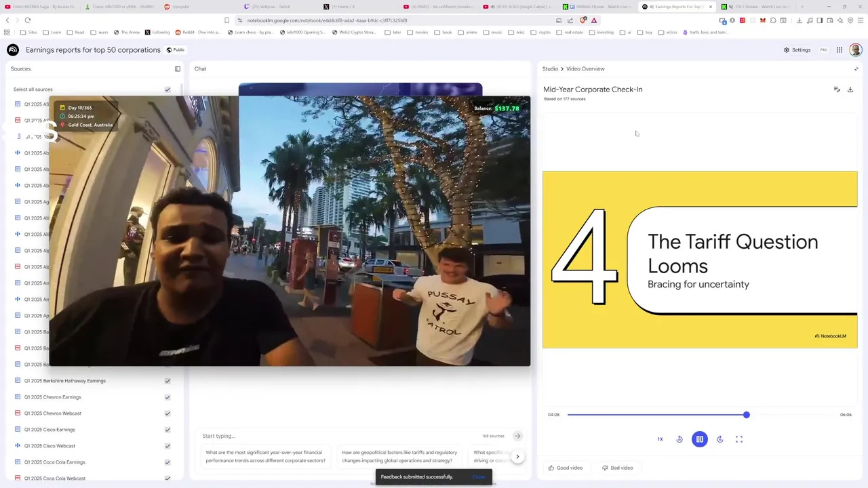Open the Google apps grid icon

tap(840, 49)
